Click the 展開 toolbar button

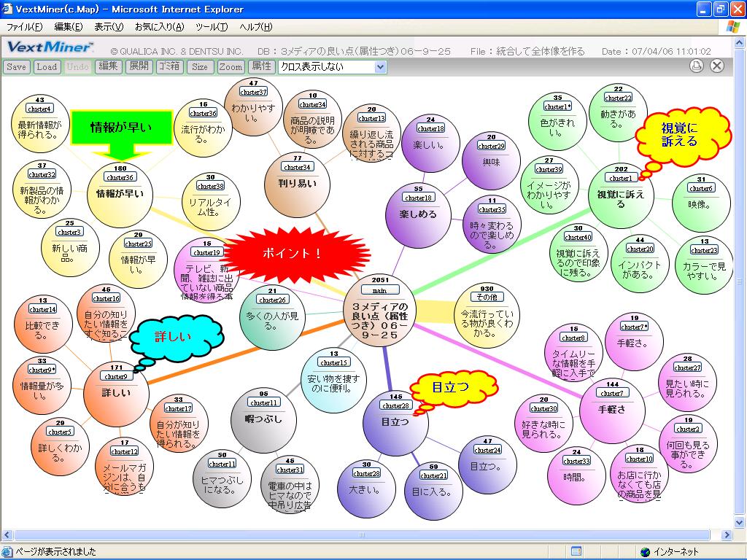click(139, 66)
